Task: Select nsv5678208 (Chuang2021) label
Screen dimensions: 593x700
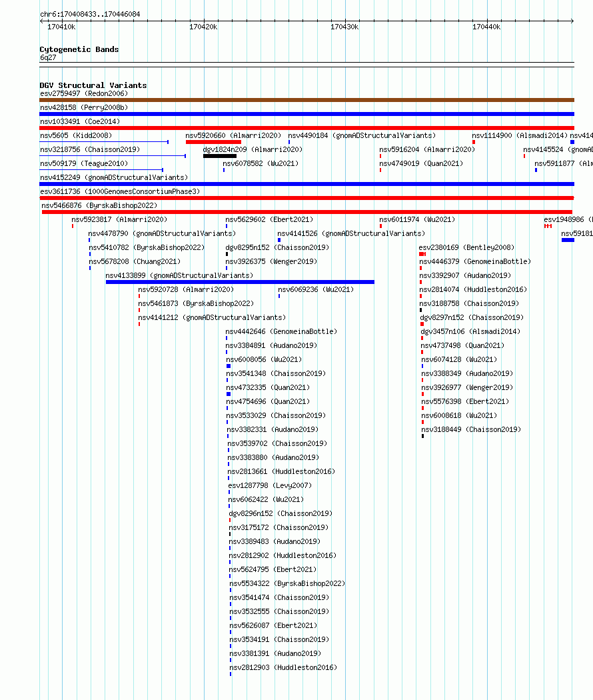Action: pyautogui.click(x=135, y=261)
